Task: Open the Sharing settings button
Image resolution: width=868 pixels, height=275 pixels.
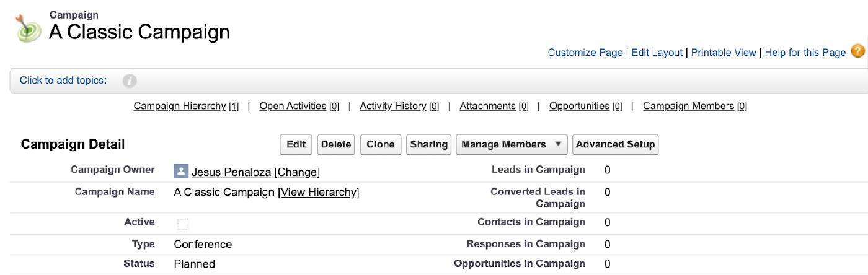Action: coord(428,144)
